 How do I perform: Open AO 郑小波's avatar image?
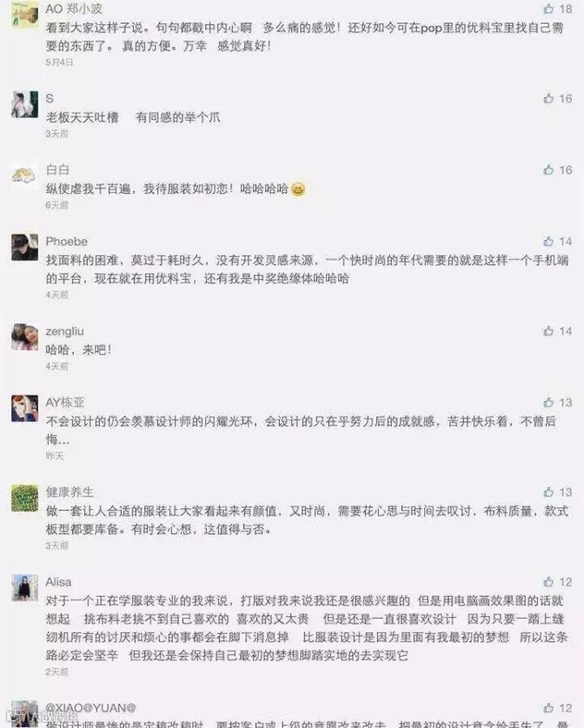24,15
